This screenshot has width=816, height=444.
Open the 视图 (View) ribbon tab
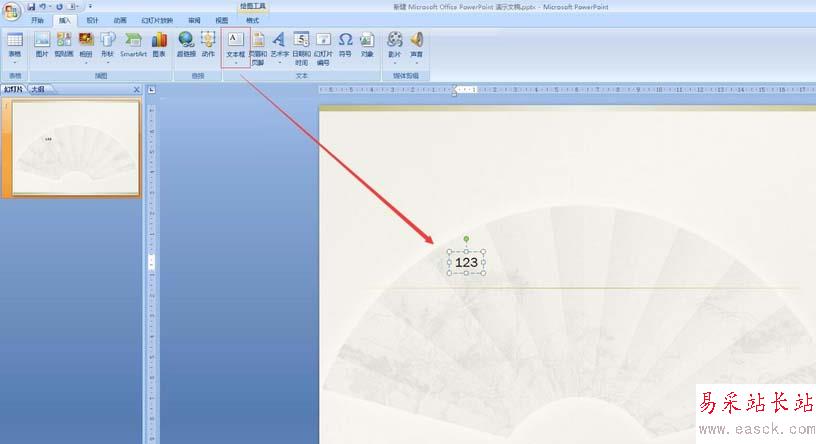(222, 20)
